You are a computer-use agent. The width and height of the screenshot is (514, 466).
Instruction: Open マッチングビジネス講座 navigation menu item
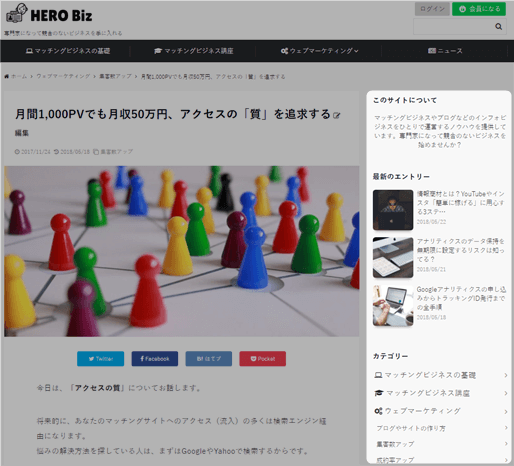tap(194, 51)
